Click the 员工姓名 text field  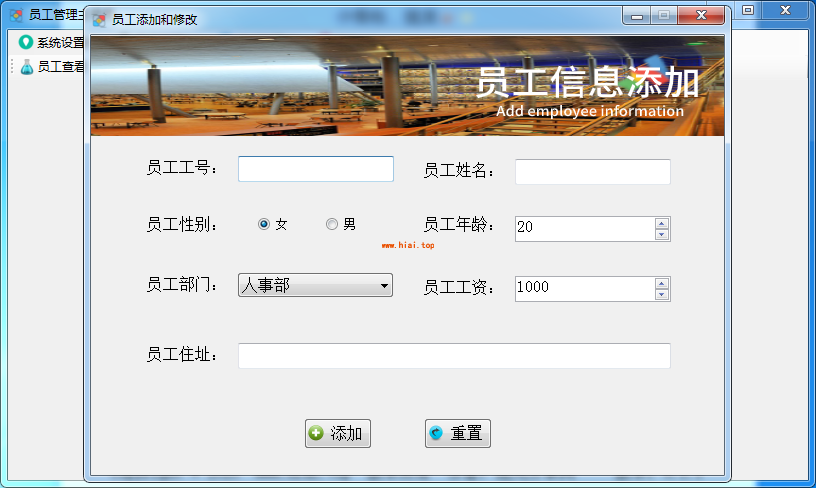click(x=593, y=172)
